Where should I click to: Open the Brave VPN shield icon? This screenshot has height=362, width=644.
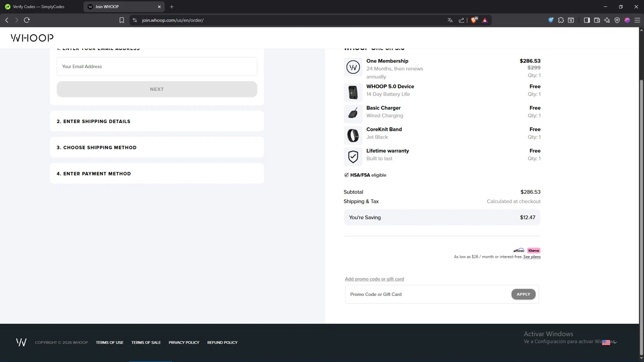coord(617,20)
